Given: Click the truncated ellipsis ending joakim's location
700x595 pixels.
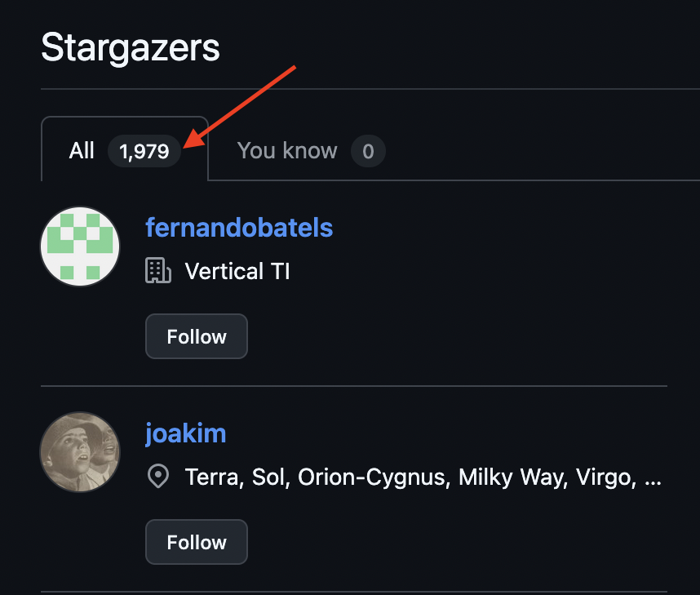Looking at the screenshot, I should tap(653, 477).
